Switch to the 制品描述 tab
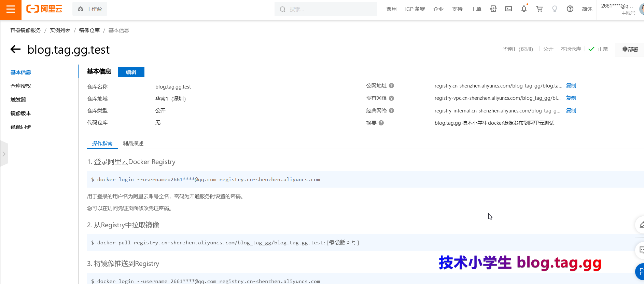The width and height of the screenshot is (644, 284). [133, 144]
